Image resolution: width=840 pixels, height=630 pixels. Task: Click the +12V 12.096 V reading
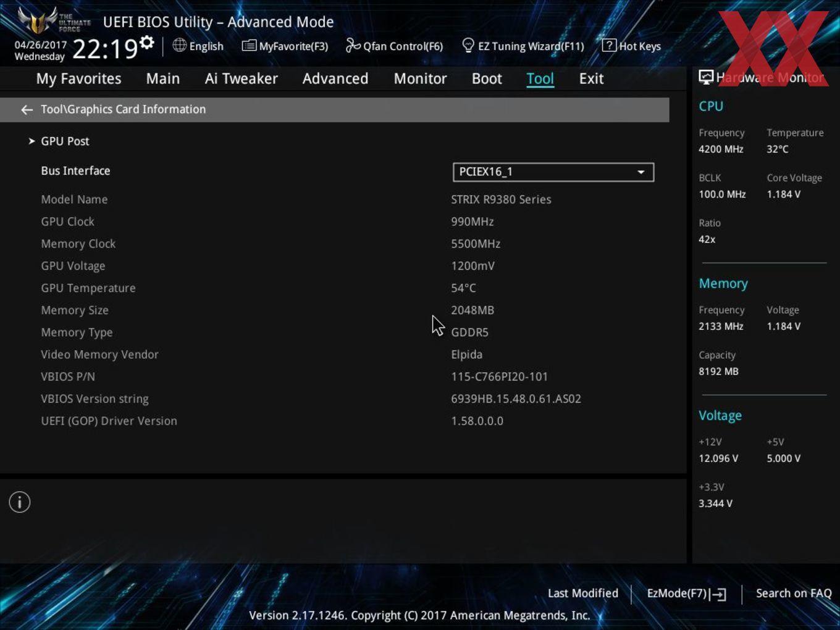point(718,459)
